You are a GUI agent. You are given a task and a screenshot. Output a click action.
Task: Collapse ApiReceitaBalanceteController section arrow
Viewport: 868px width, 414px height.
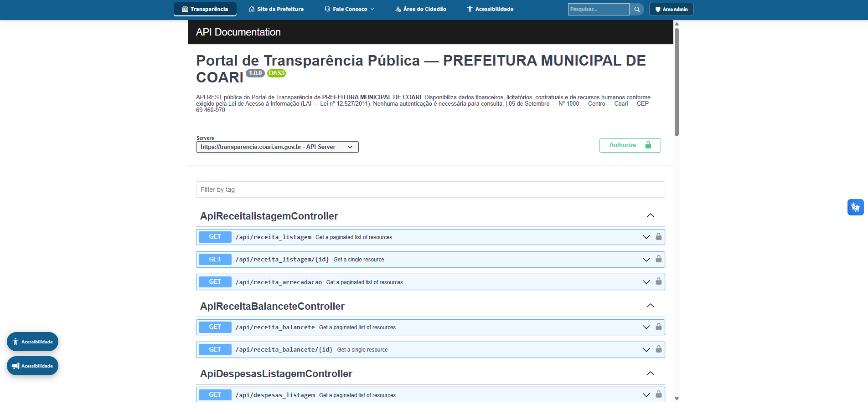pos(651,306)
